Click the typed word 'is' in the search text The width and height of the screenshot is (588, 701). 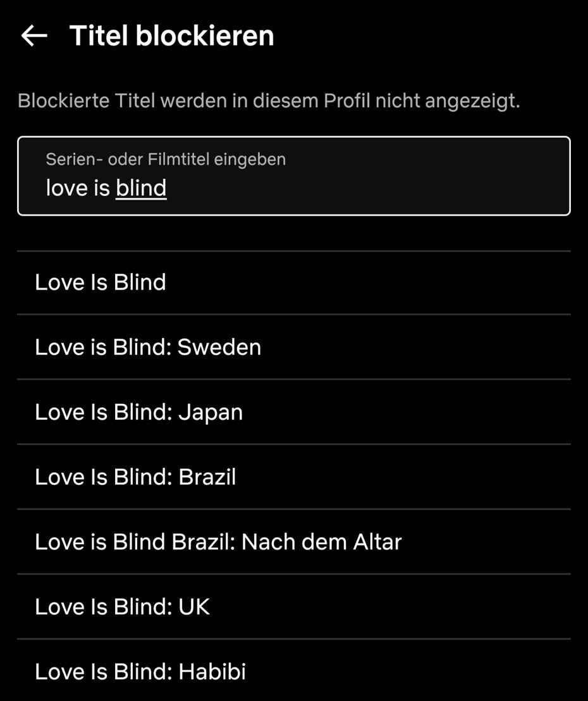click(102, 188)
